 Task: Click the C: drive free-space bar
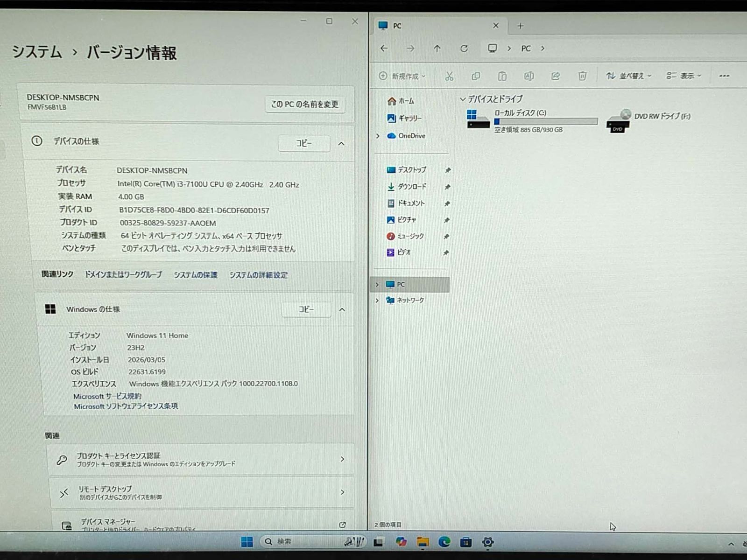(x=546, y=121)
